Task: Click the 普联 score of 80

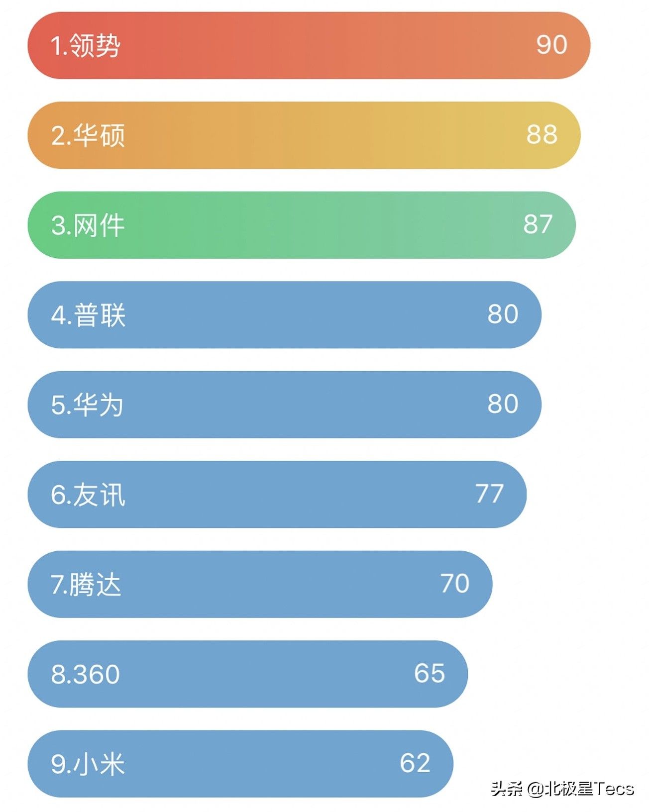Action: click(503, 314)
